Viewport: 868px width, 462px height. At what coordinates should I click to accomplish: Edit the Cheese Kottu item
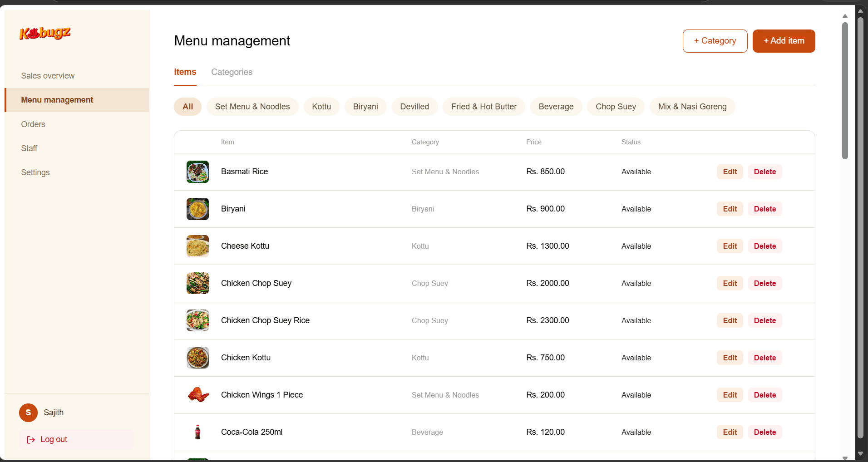pos(730,246)
